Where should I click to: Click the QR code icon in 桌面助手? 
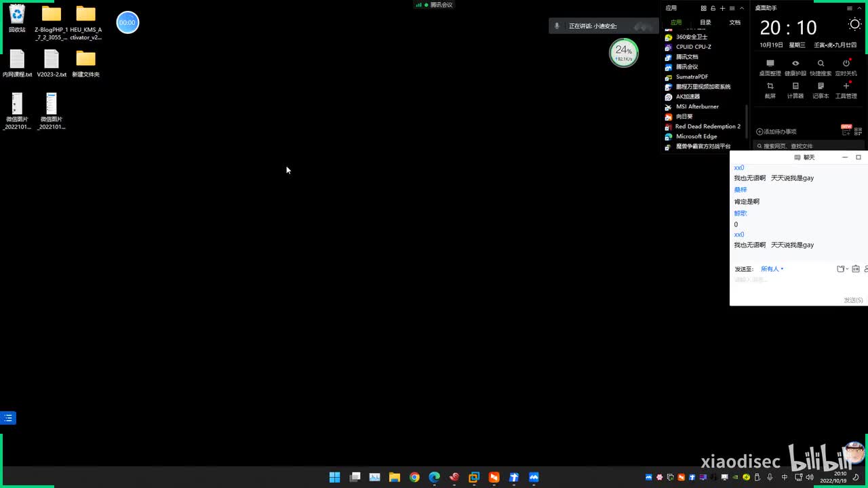858,131
